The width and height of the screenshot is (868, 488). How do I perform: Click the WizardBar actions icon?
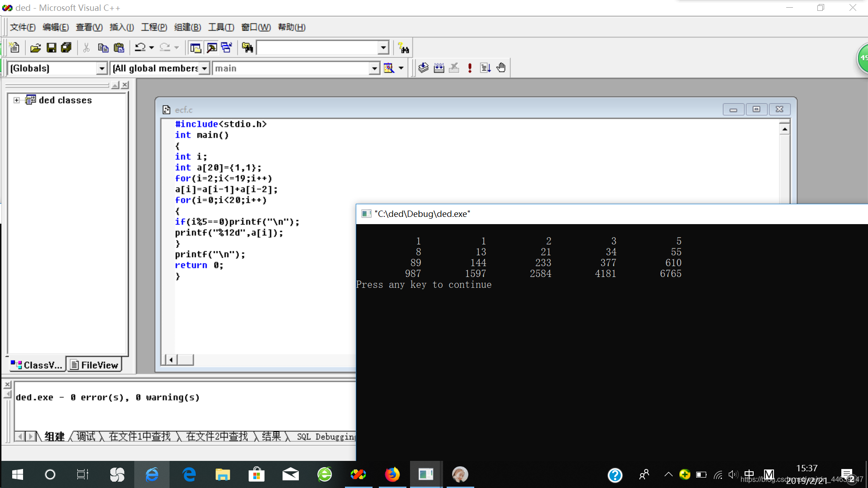(389, 68)
